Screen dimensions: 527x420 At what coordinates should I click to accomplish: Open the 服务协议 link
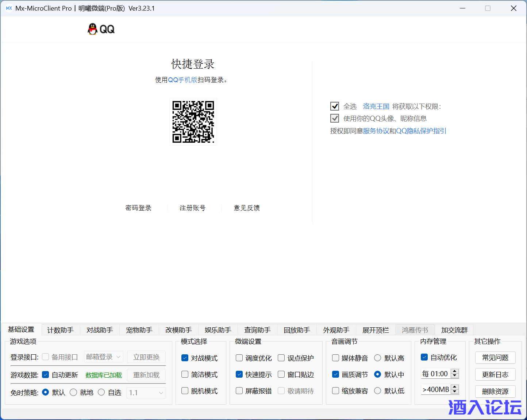tap(376, 131)
